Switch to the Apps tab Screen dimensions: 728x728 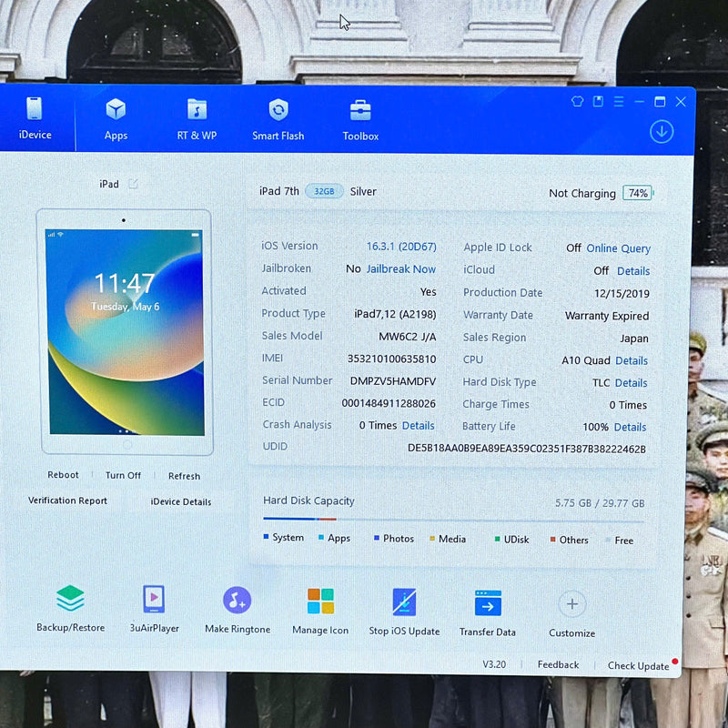[x=116, y=119]
